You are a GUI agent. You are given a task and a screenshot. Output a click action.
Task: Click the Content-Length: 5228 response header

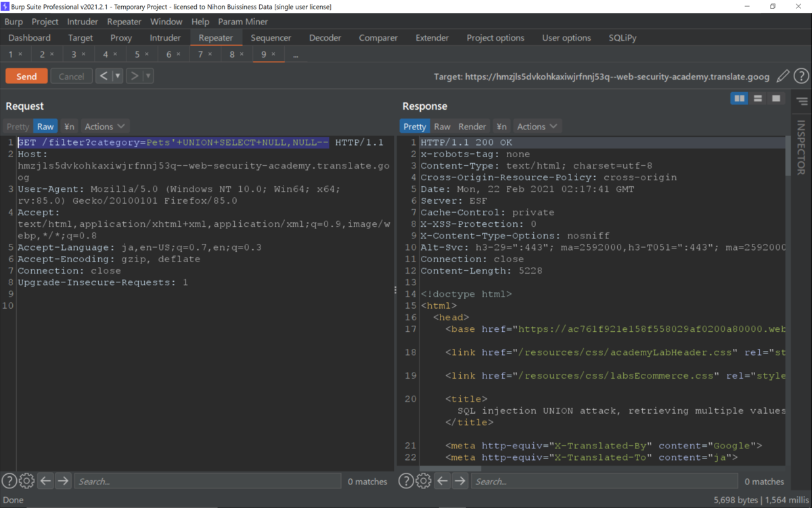481,270
